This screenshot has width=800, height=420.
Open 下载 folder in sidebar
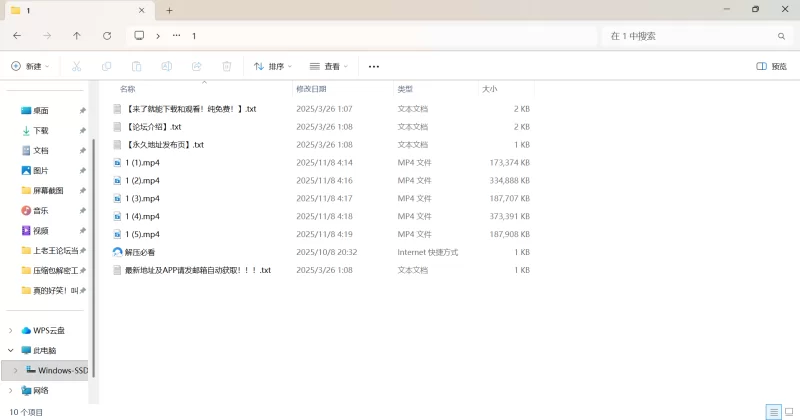(x=41, y=130)
